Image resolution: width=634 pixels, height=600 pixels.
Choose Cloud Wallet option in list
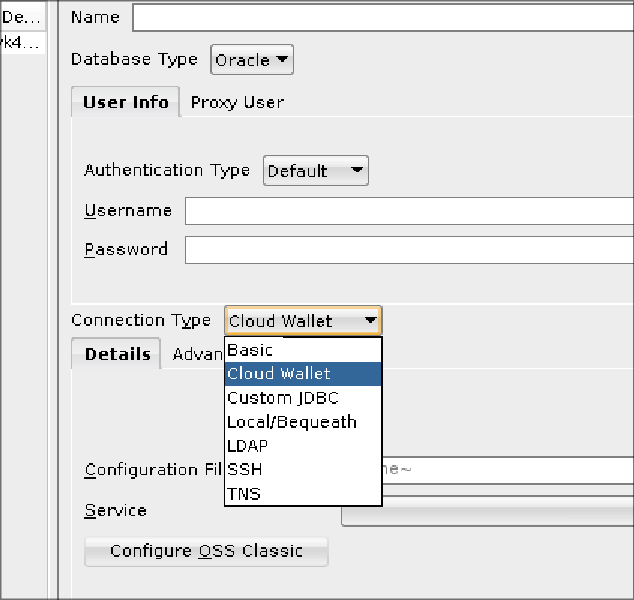click(x=302, y=374)
